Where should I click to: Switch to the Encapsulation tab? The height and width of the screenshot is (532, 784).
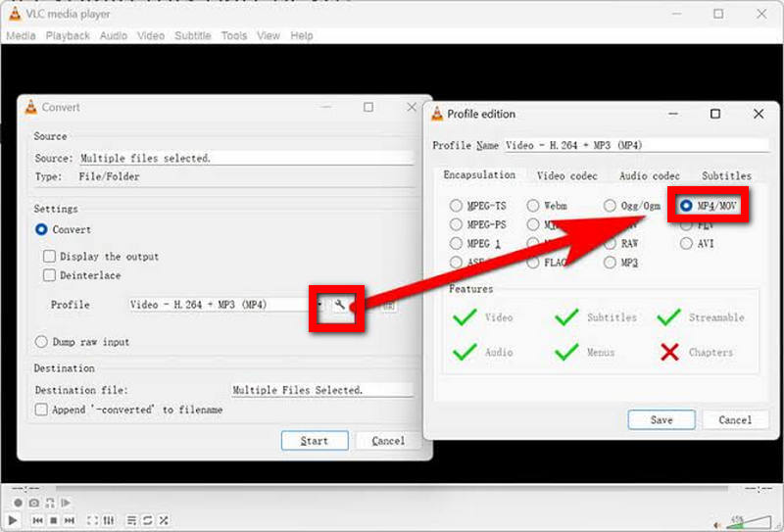pyautogui.click(x=479, y=175)
